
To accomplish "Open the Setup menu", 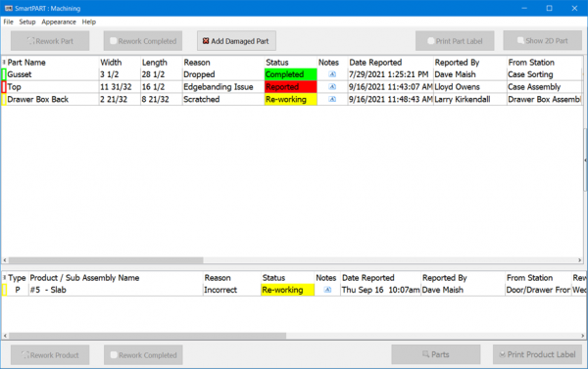I will pyautogui.click(x=27, y=22).
